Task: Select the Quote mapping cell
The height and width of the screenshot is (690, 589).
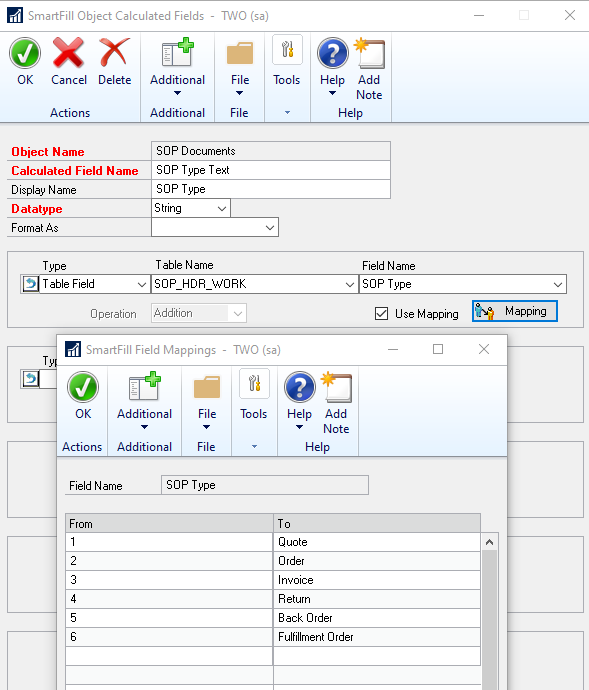Action: tap(377, 542)
